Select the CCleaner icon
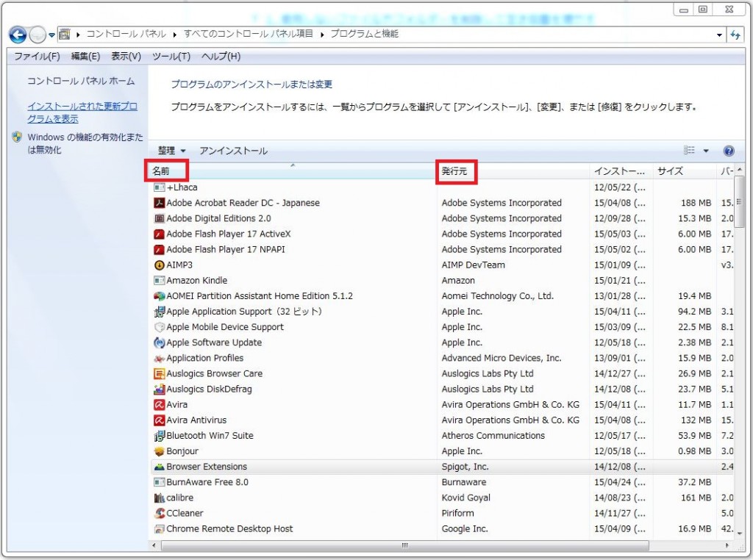This screenshot has width=753, height=560. 159,514
